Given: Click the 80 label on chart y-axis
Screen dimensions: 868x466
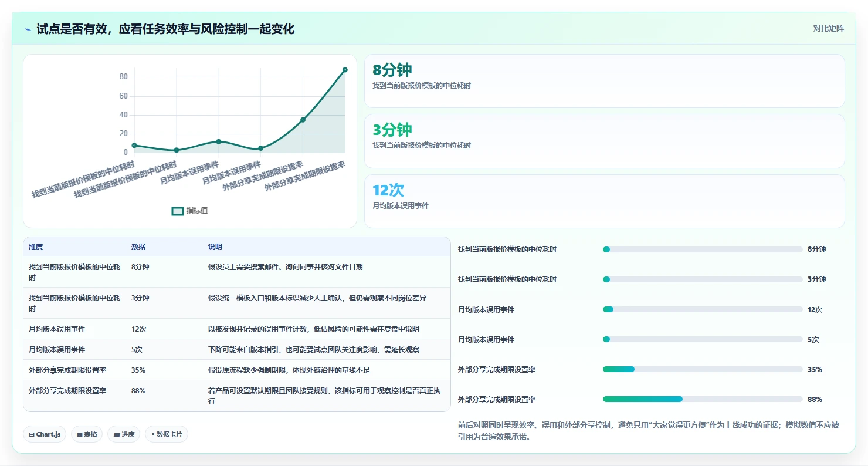Looking at the screenshot, I should [x=123, y=77].
